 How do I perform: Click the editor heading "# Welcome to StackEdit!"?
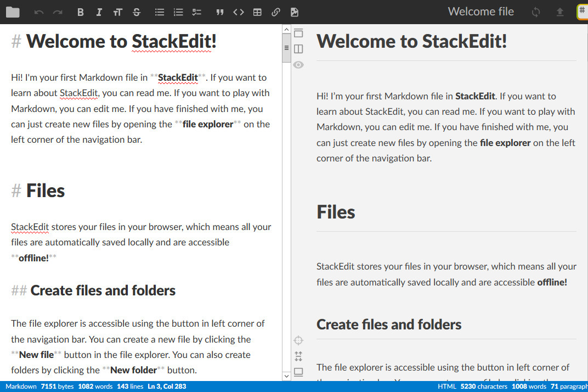click(114, 41)
